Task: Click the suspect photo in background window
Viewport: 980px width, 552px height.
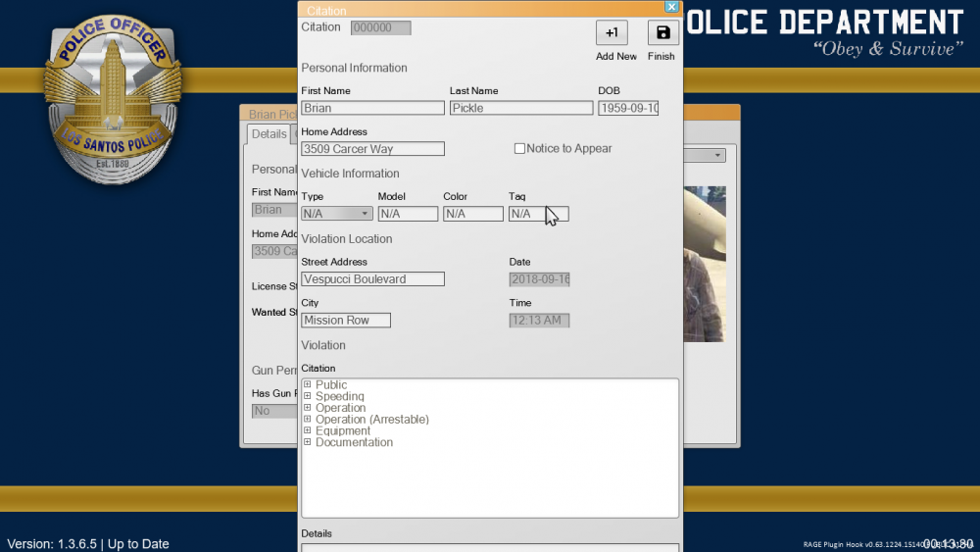Action: [705, 264]
